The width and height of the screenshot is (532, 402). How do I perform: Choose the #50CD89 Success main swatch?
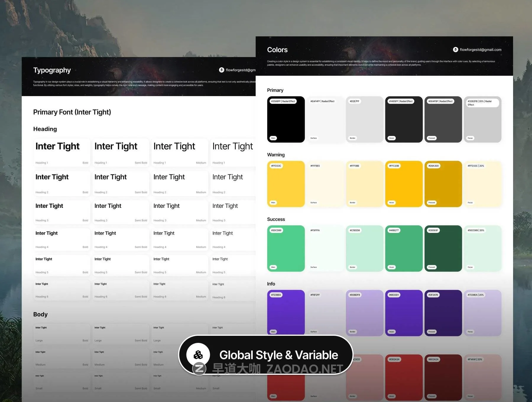click(x=286, y=248)
